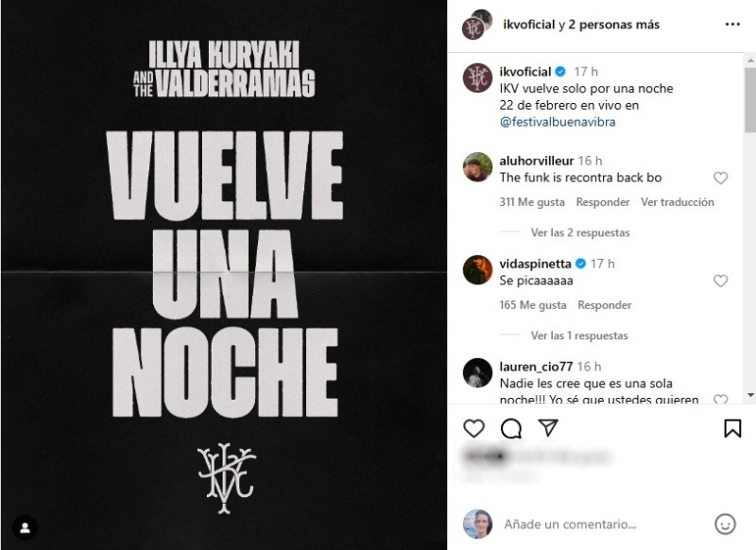756x550 pixels.
Task: Open '2 personas más' collaborators list
Action: pyautogui.click(x=613, y=25)
